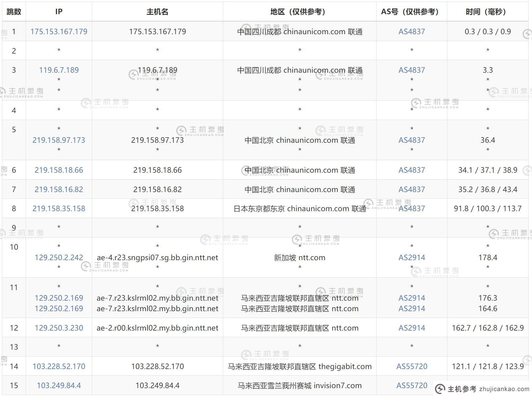Open AS4837 link in hop 7 row
The height and width of the screenshot is (397, 532).
(412, 189)
